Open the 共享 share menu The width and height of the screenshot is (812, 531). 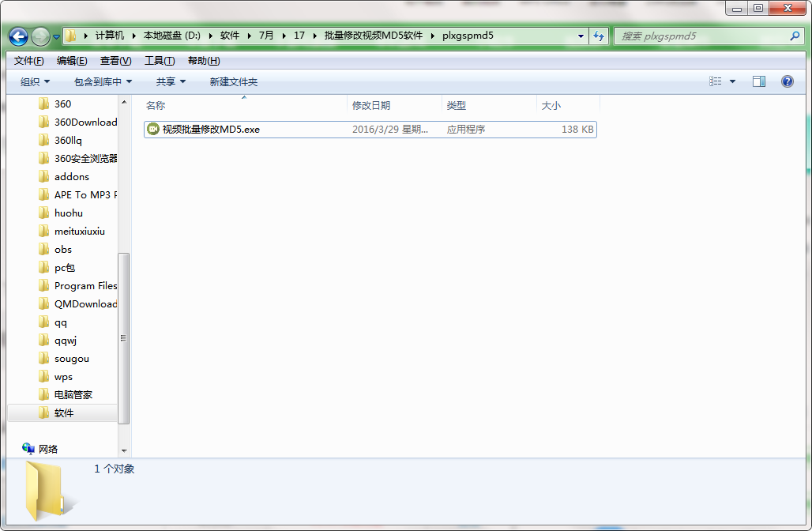click(x=171, y=82)
